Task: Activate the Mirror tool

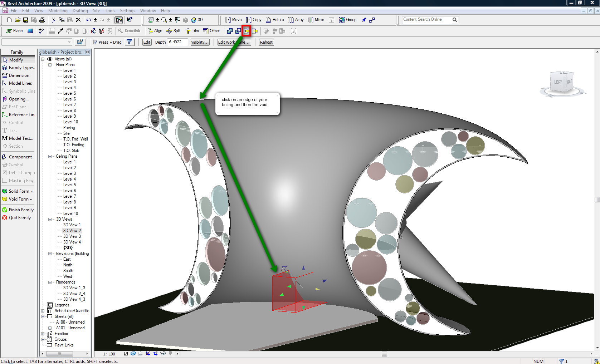Action: (316, 20)
